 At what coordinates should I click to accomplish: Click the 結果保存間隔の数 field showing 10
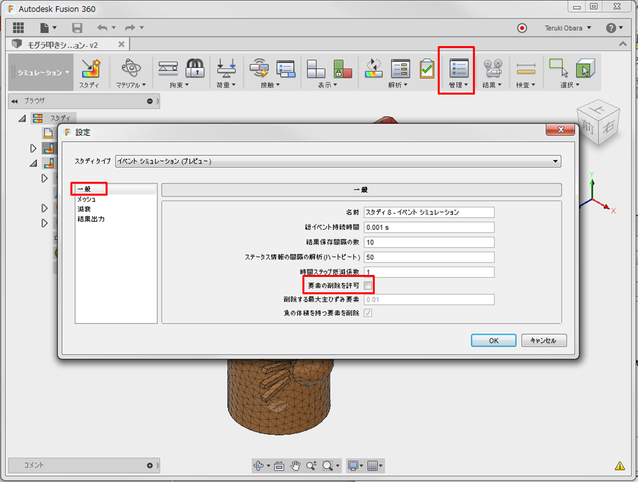pos(429,242)
